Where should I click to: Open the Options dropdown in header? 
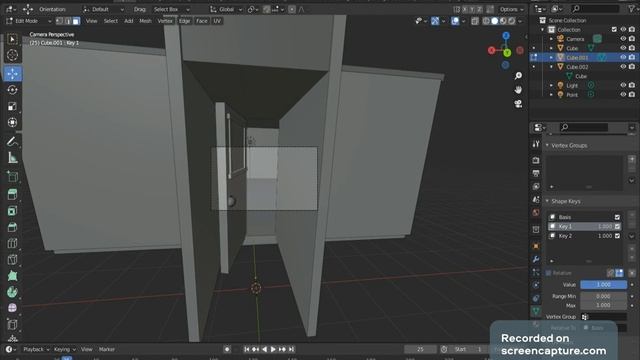click(x=511, y=9)
